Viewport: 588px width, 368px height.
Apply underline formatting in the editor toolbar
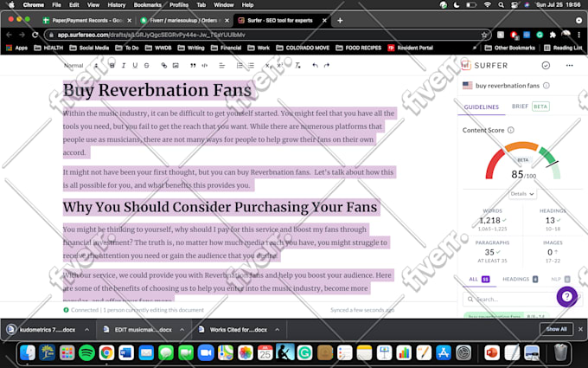point(135,65)
